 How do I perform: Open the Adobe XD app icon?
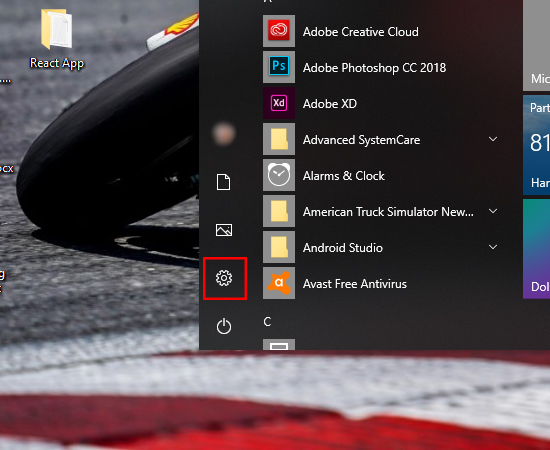pyautogui.click(x=279, y=103)
